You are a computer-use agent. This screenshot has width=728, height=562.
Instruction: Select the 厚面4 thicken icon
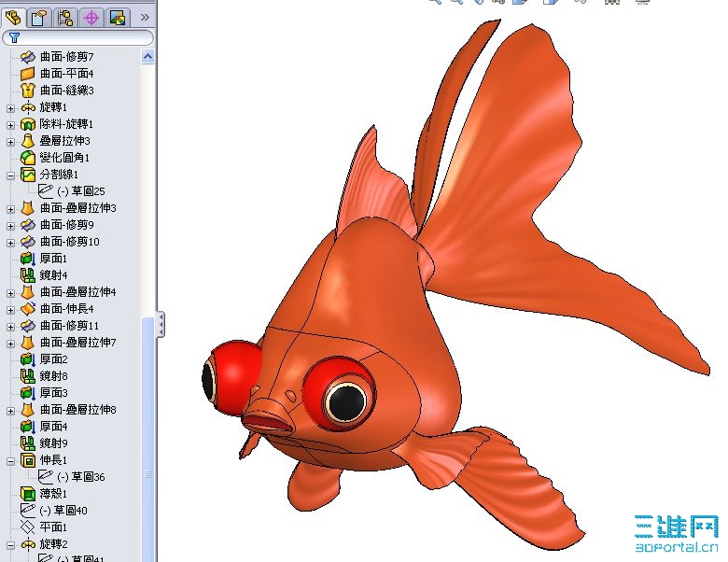click(x=28, y=427)
